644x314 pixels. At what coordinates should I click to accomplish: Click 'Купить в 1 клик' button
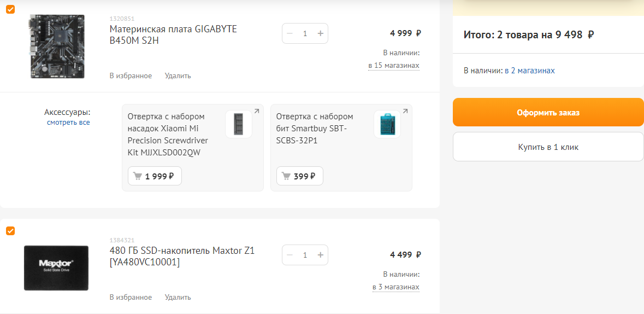point(548,147)
